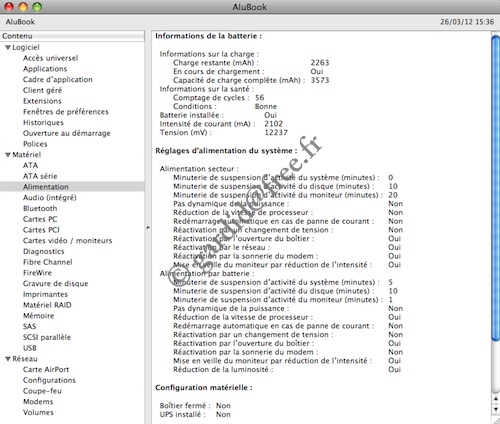Viewport: 500px width, 424px height.
Task: Select Matériel RAID item
Action: [47, 305]
